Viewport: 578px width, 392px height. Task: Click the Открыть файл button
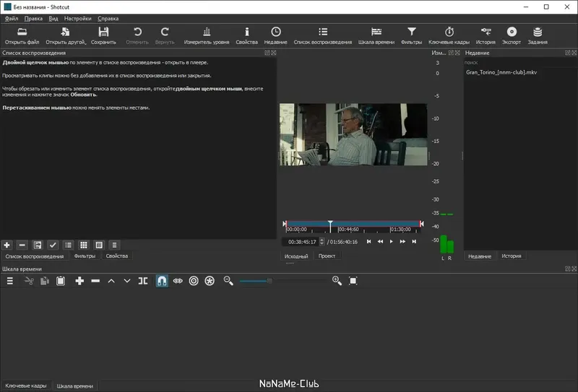pos(21,35)
